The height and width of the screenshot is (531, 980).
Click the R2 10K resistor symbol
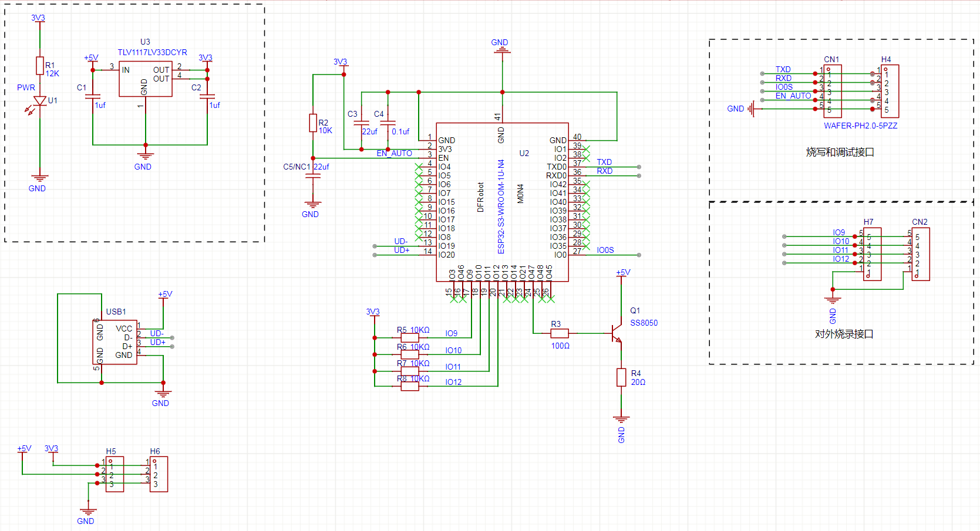click(313, 123)
